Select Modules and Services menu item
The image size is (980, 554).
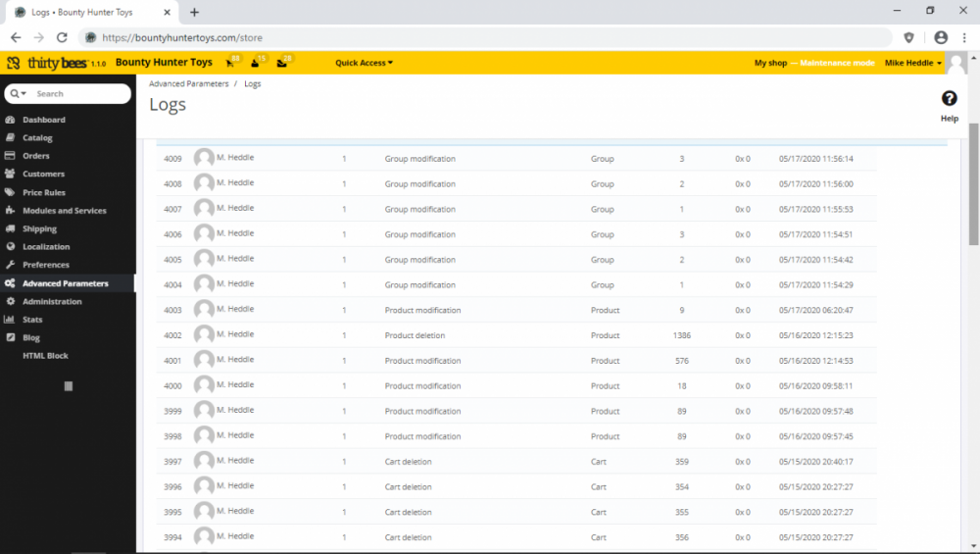[x=65, y=211]
